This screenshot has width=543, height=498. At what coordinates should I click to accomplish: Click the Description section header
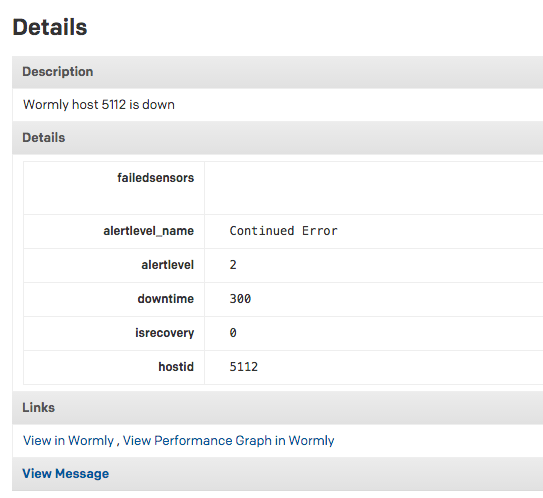[x=277, y=72]
